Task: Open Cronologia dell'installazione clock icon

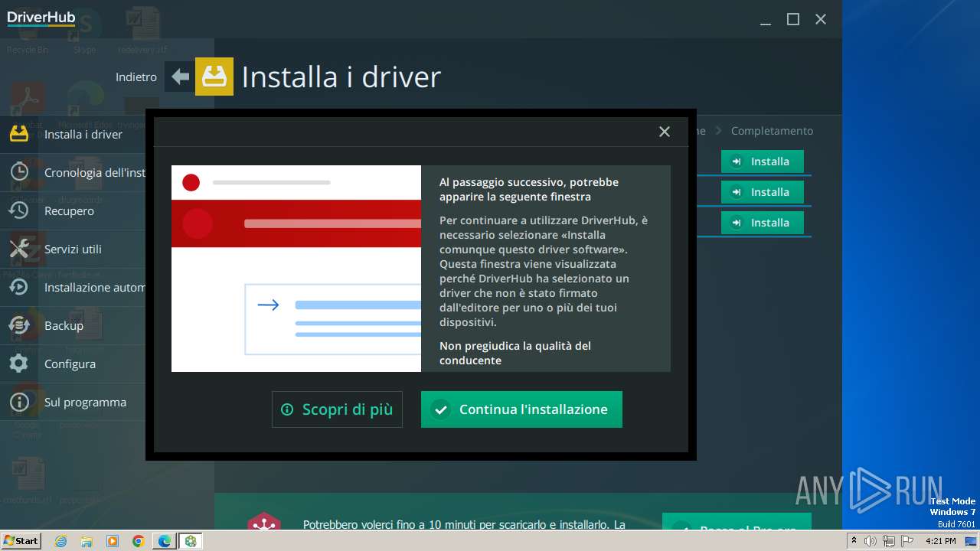Action: 18,172
